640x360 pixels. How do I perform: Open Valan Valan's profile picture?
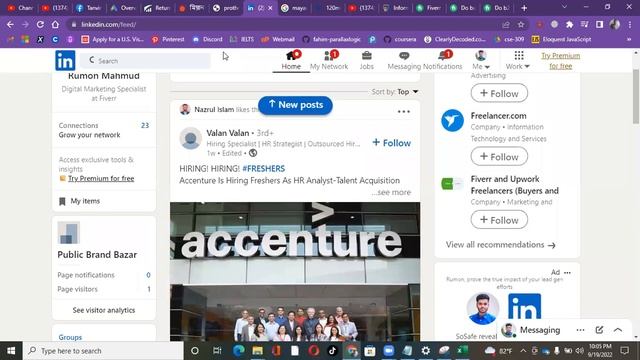(191, 138)
